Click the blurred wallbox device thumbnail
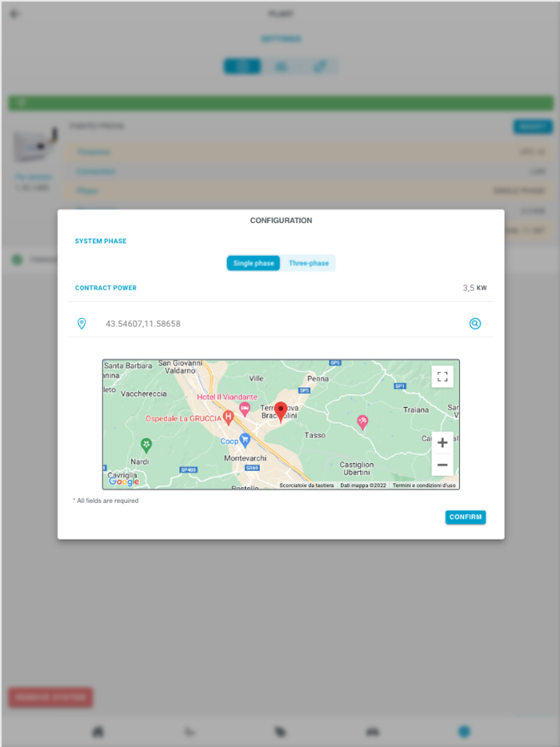The height and width of the screenshot is (747, 560). pyautogui.click(x=34, y=144)
